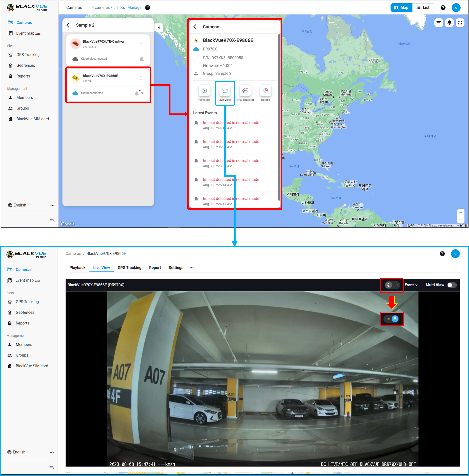Click the Google logo on the map

point(68,224)
